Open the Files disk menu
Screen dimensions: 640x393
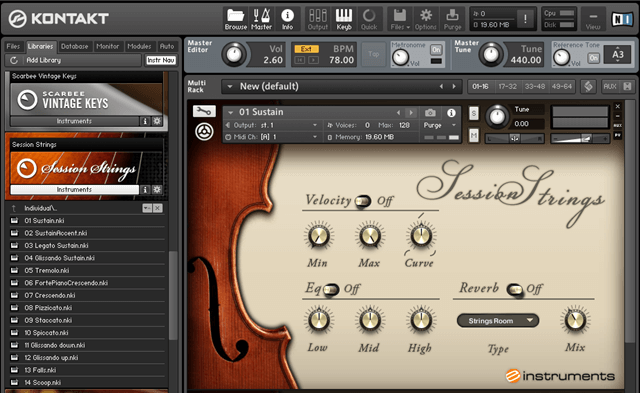pyautogui.click(x=400, y=19)
